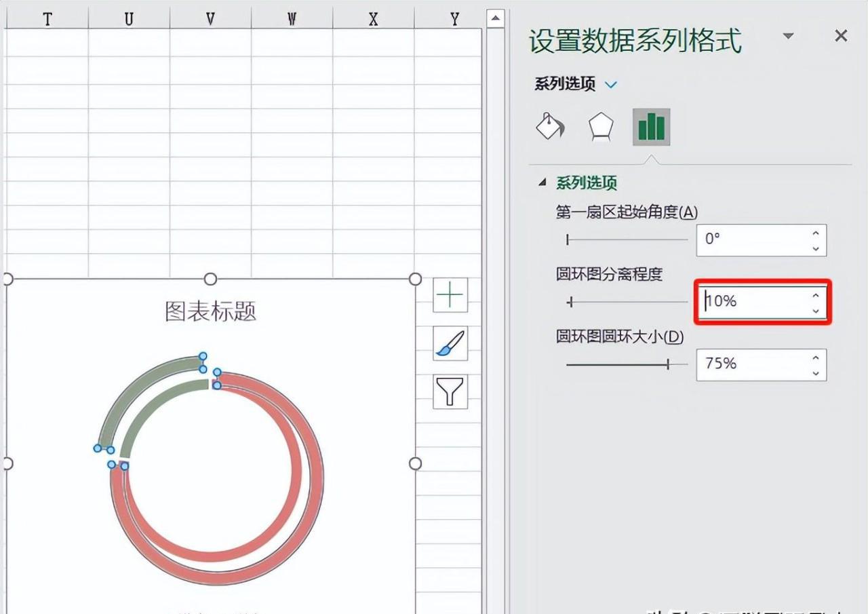Select column W header
Viewport: 868px width, 614px height.
tap(292, 19)
